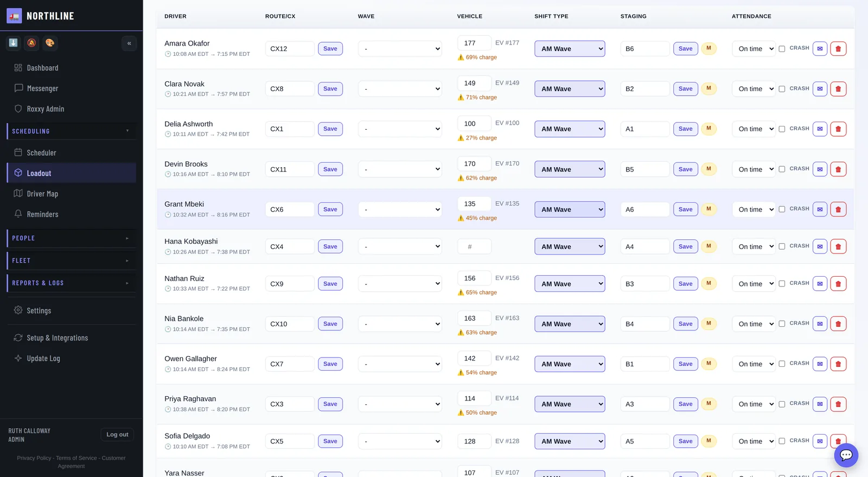Image resolution: width=868 pixels, height=477 pixels.
Task: Delete Devin Brooks's loadout row
Action: pyautogui.click(x=838, y=169)
